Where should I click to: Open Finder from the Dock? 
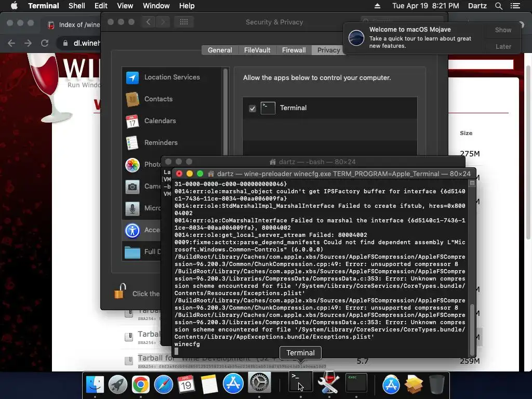pos(95,384)
